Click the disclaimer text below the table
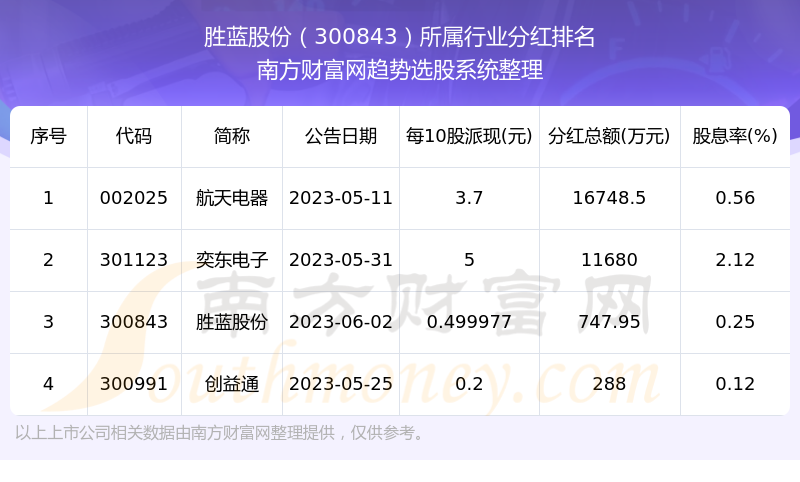This screenshot has height=482, width=800. pyautogui.click(x=219, y=433)
